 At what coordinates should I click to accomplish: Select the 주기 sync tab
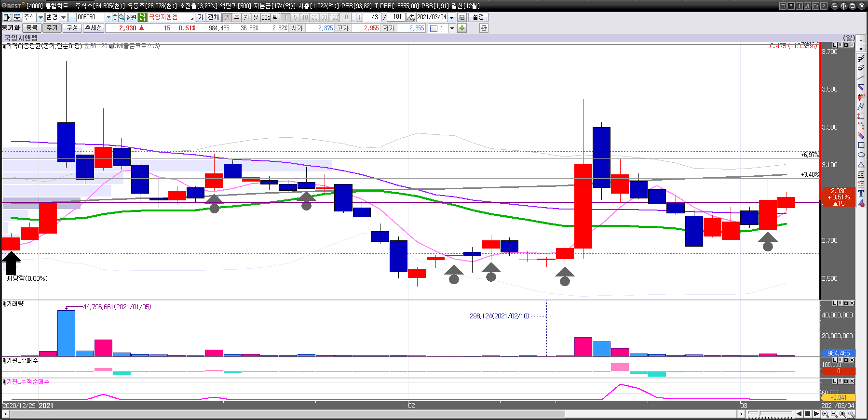point(52,28)
